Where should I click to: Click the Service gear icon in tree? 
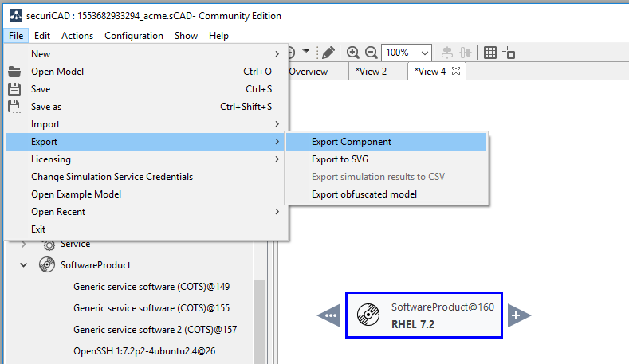49,245
